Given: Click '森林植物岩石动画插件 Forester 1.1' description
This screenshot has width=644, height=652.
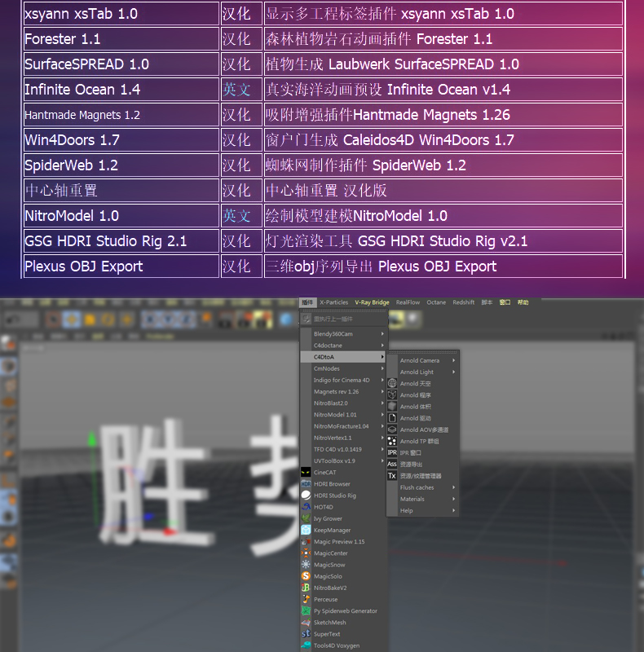Looking at the screenshot, I should click(443, 39).
